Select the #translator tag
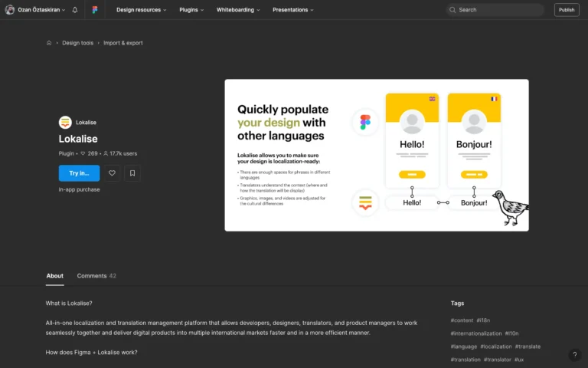This screenshot has width=588, height=368. pos(498,360)
